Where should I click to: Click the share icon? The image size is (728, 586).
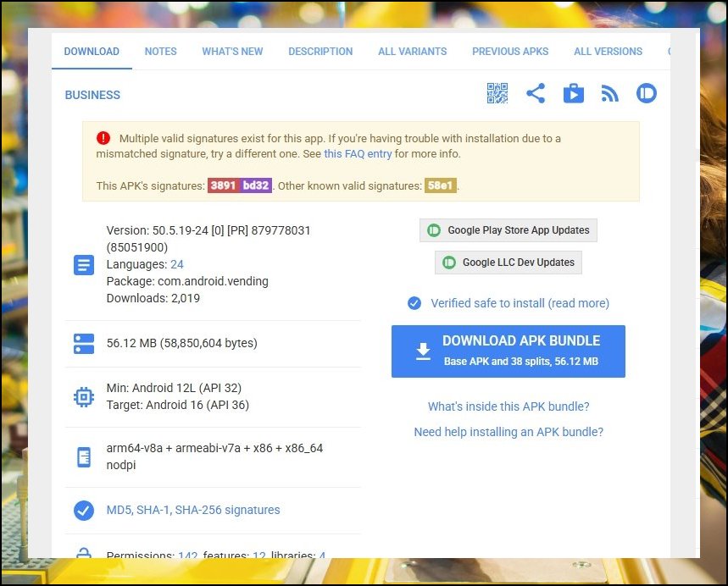click(x=536, y=93)
